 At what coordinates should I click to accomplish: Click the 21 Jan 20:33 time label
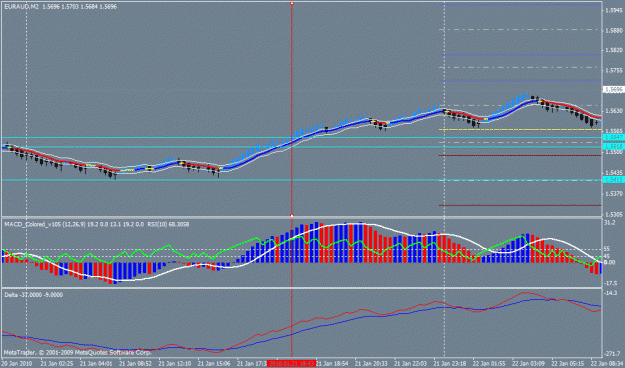coord(371,364)
